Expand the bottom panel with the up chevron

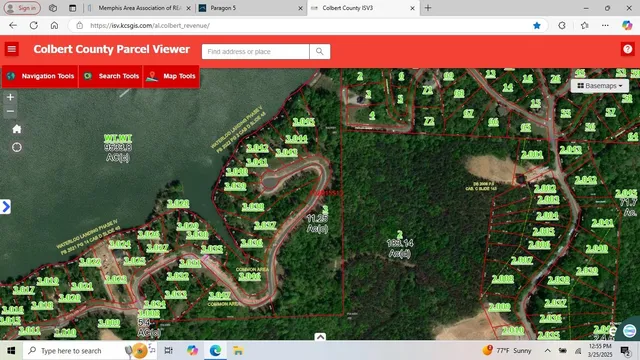click(x=320, y=337)
